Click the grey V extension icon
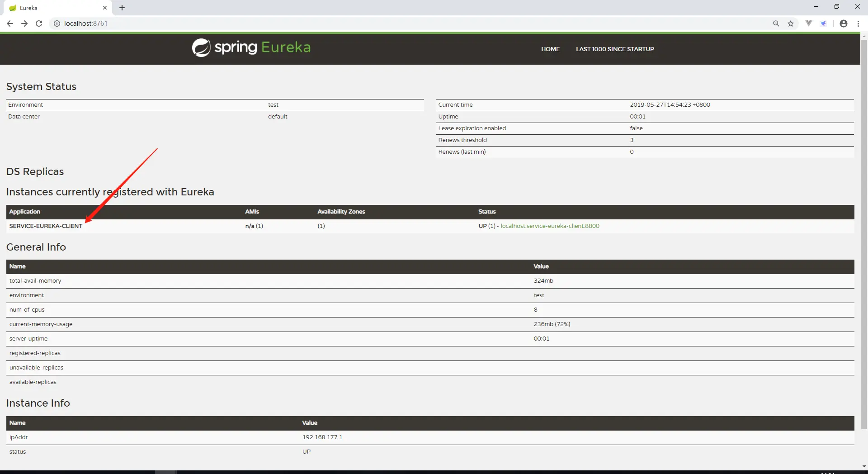 tap(809, 24)
